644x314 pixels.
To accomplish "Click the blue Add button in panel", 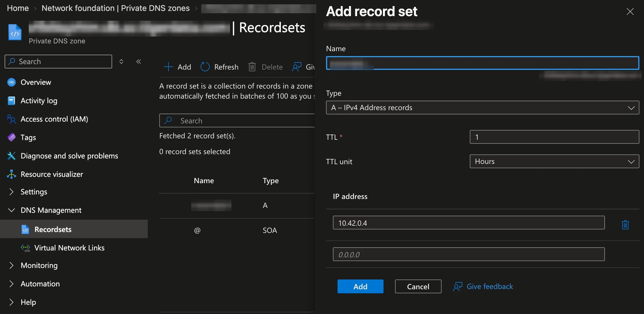I will pos(360,286).
